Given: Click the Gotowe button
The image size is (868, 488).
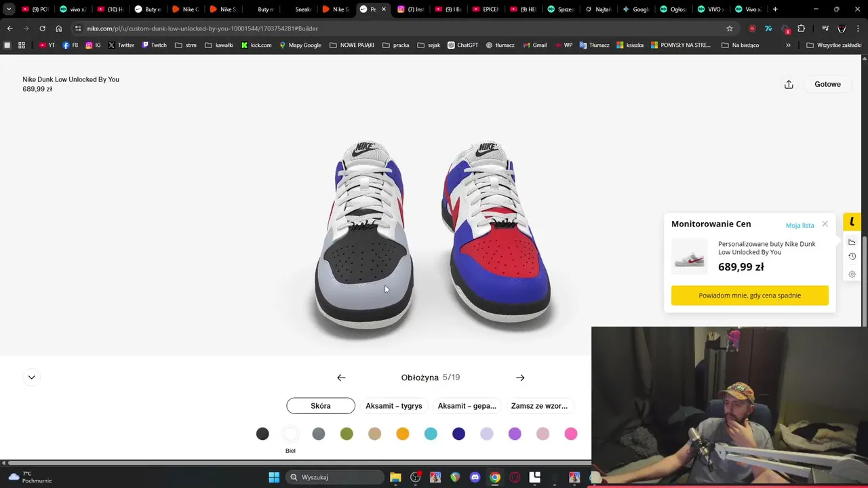Looking at the screenshot, I should (827, 84).
